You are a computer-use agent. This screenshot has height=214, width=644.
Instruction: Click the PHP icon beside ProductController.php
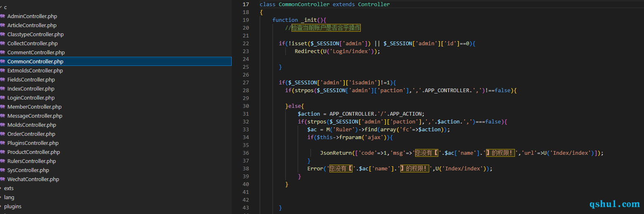(x=2, y=152)
